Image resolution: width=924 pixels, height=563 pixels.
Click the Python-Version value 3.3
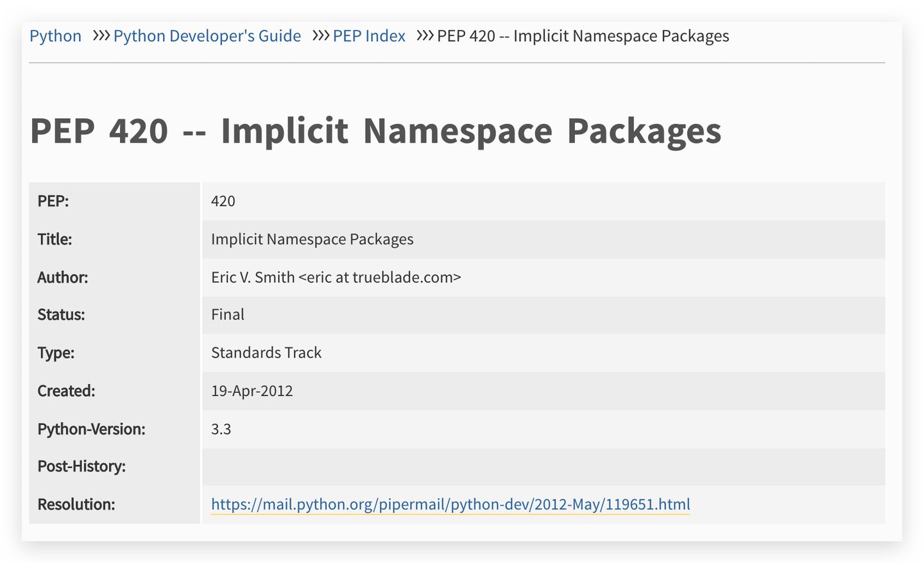click(x=221, y=429)
